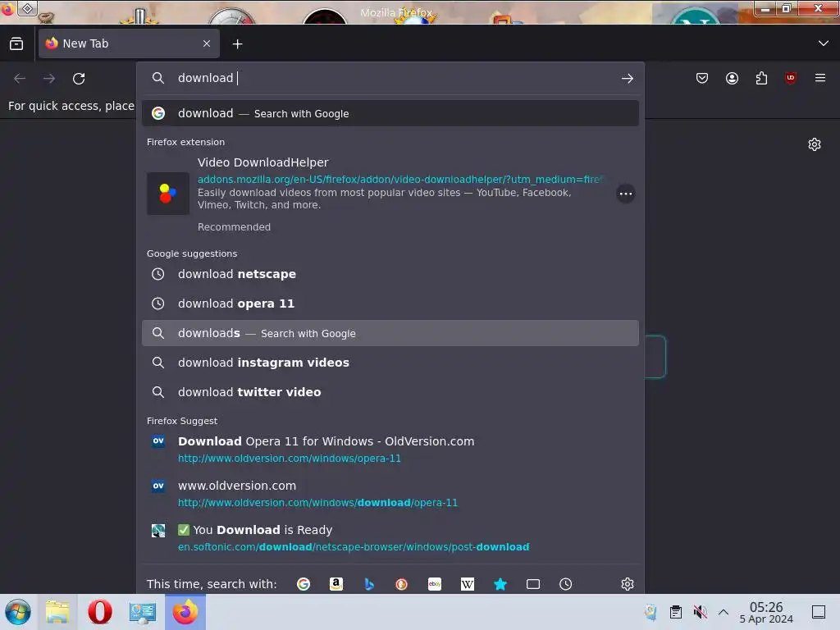Expand hidden system tray icons chevron
This screenshot has width=840, height=630.
click(x=724, y=612)
